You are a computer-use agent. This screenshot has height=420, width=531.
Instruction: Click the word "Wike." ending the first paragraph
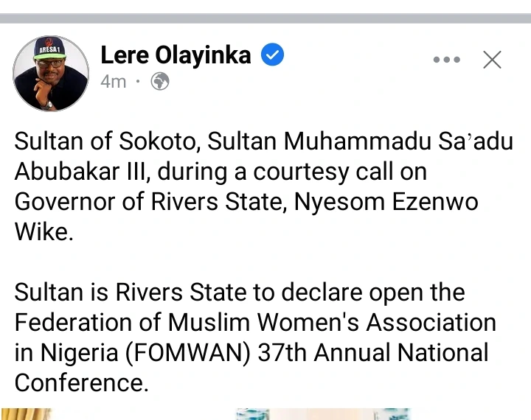pos(44,232)
